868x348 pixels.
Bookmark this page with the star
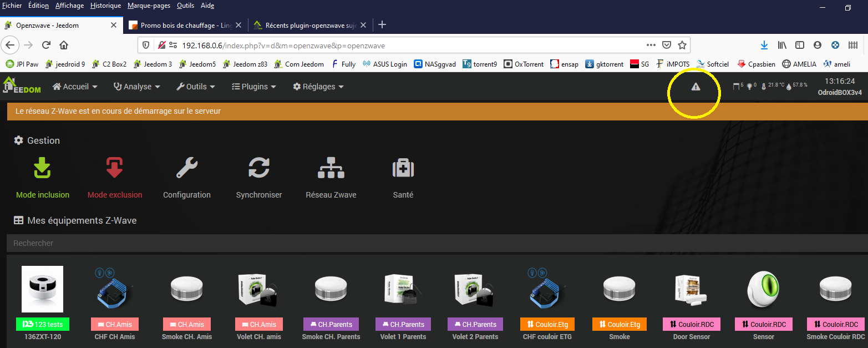[682, 45]
